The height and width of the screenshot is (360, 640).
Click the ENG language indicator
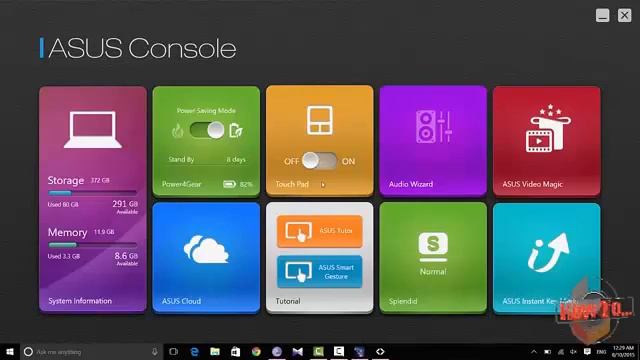(x=601, y=351)
